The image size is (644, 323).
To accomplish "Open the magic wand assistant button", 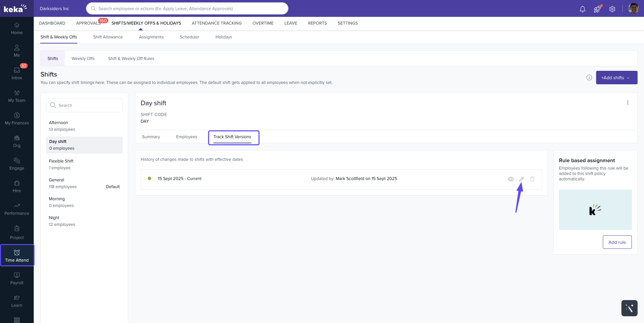I will pyautogui.click(x=629, y=308).
